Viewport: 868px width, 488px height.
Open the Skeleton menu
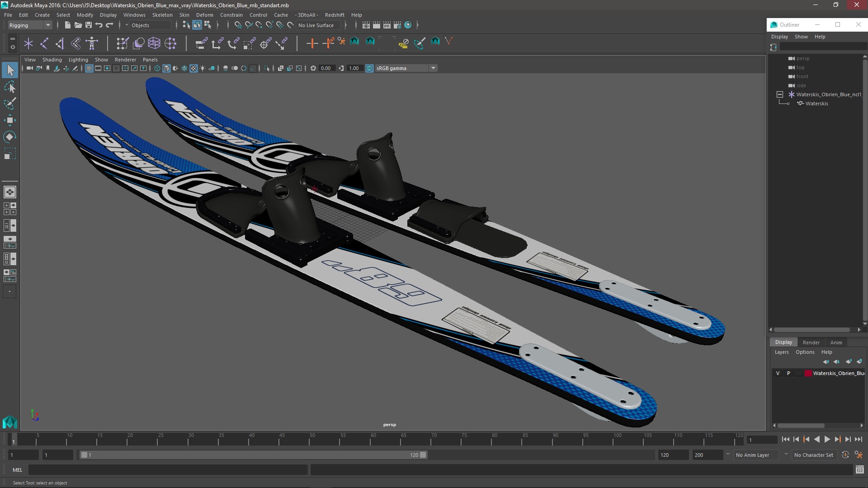tap(162, 15)
